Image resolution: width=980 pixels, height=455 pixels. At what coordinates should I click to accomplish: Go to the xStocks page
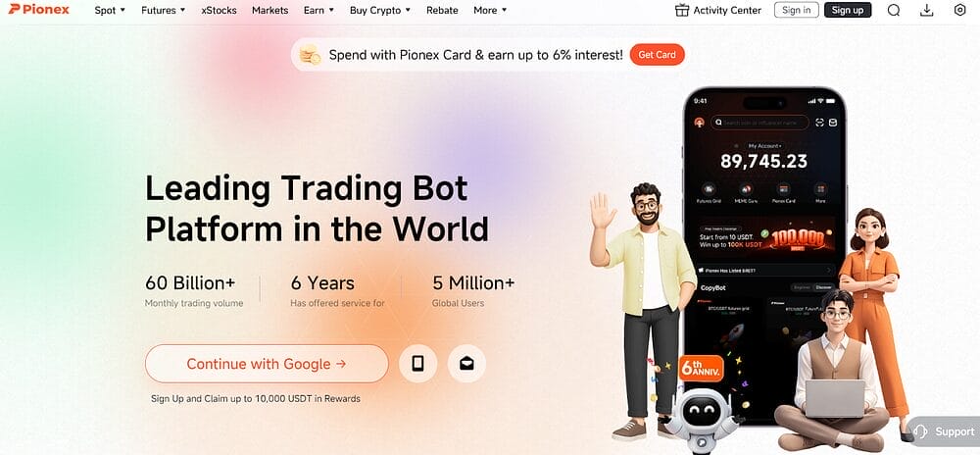(219, 10)
